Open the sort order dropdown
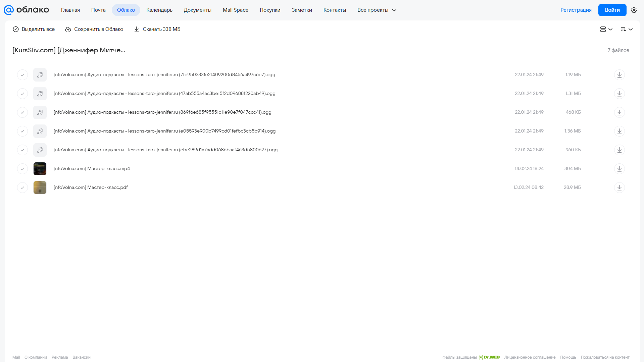Viewport: 644px width, 362px height. (626, 29)
